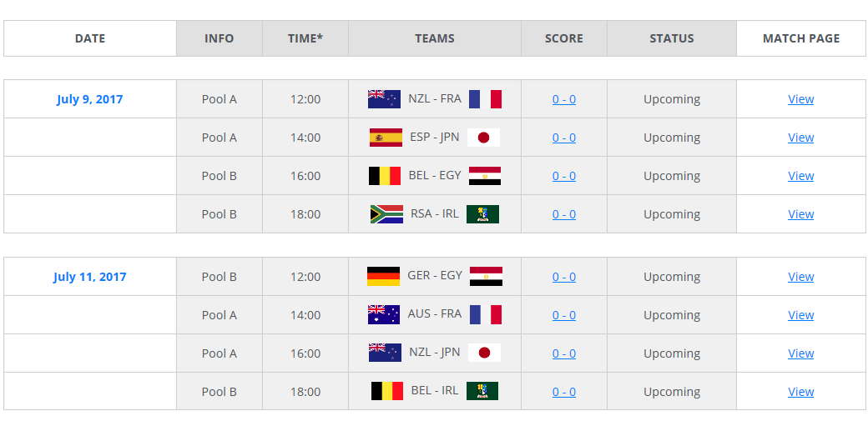
Task: Click the 0 - 0 score for AUS - FRA
Action: coord(563,315)
